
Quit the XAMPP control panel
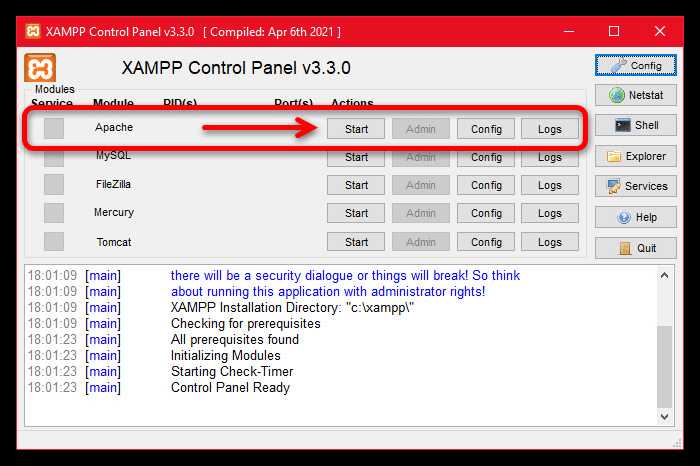(x=636, y=248)
